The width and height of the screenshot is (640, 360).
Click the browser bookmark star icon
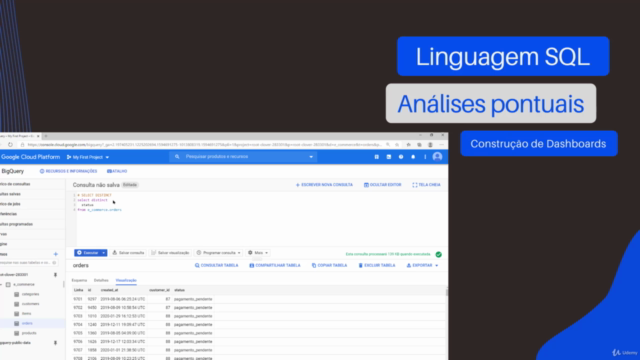coord(397,144)
